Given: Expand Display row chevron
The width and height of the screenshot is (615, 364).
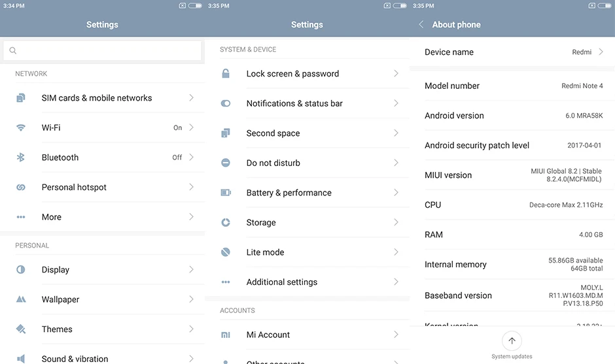Looking at the screenshot, I should click(x=192, y=269).
